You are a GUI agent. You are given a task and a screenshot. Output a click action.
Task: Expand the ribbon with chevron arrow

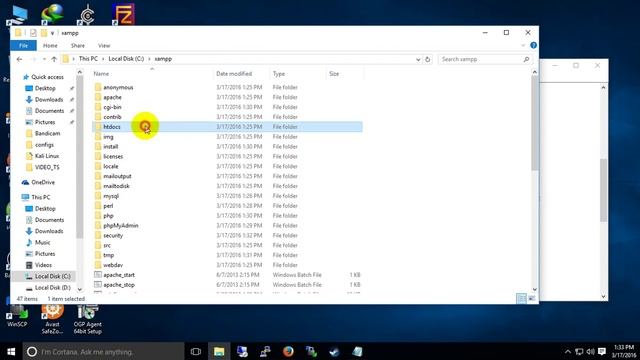tap(523, 45)
